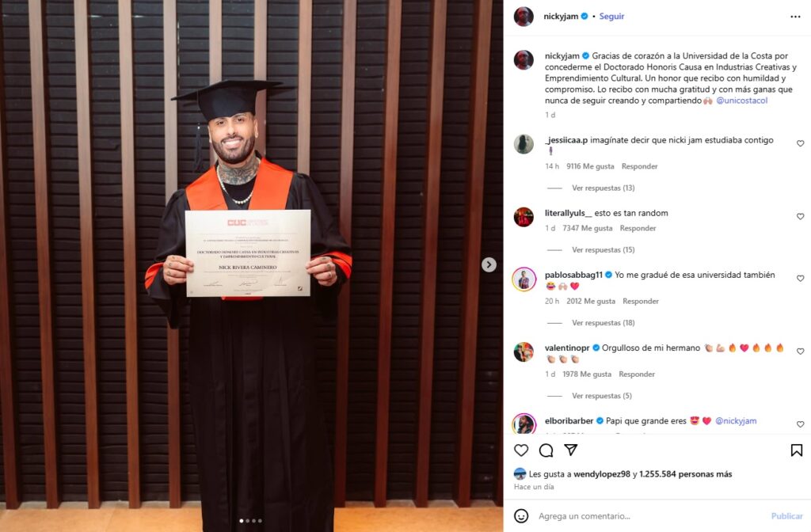Viewport: 811px width, 532px height.
Task: Open the comment bubble icon
Action: (546, 450)
